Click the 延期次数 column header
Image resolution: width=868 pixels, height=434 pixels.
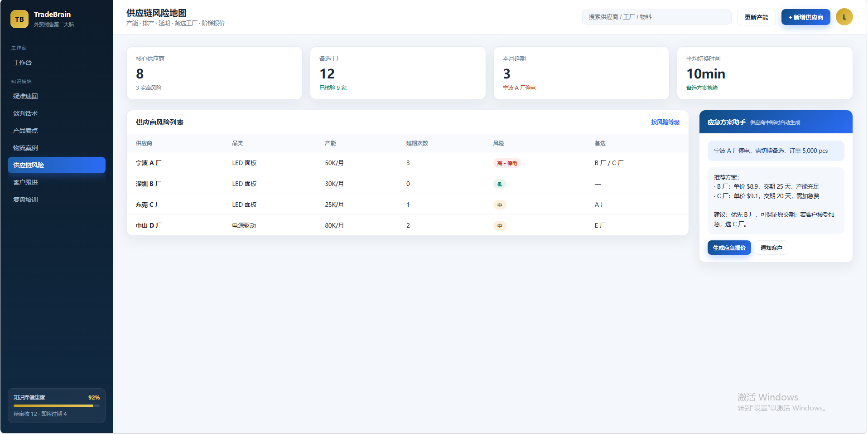pyautogui.click(x=417, y=143)
